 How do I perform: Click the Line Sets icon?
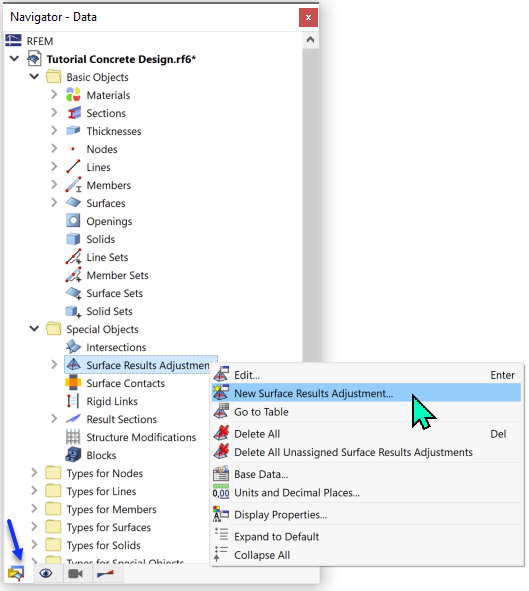coord(73,257)
